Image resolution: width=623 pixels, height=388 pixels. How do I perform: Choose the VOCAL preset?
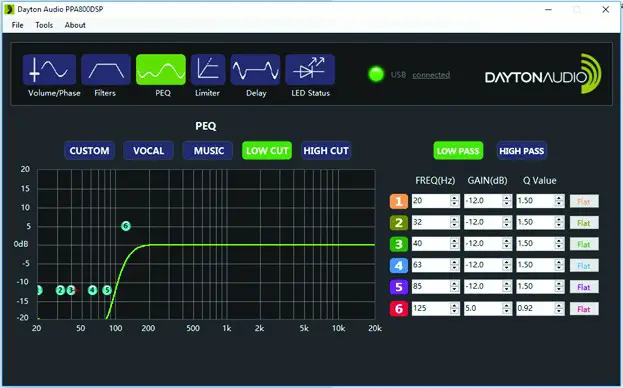tap(149, 151)
